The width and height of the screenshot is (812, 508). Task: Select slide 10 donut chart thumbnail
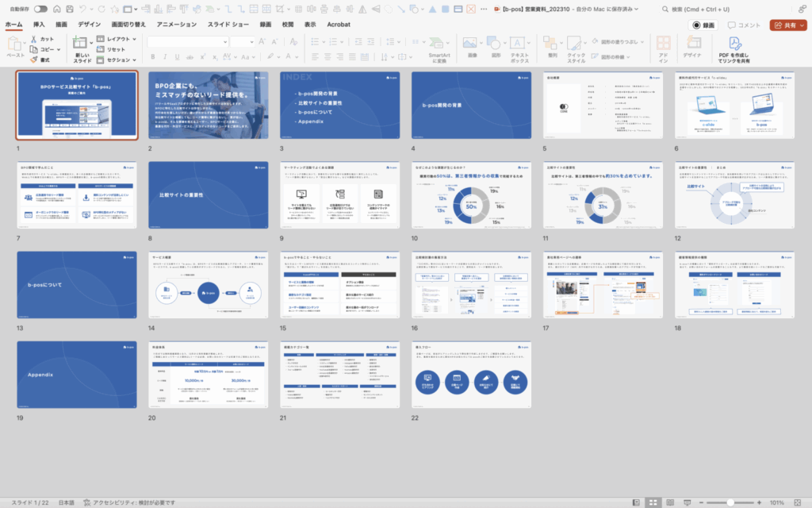point(471,195)
